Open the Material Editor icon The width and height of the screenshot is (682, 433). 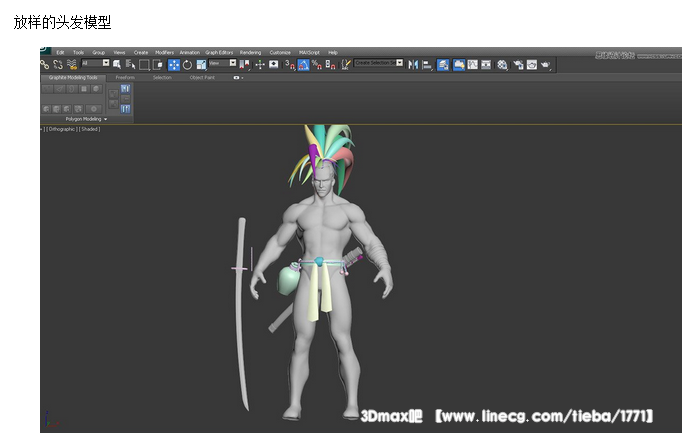coord(502,64)
